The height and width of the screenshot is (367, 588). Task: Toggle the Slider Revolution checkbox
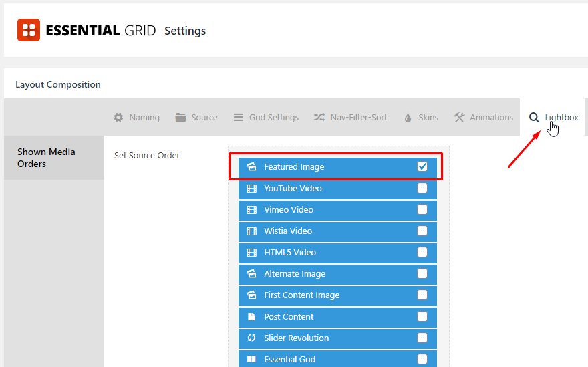click(x=422, y=338)
